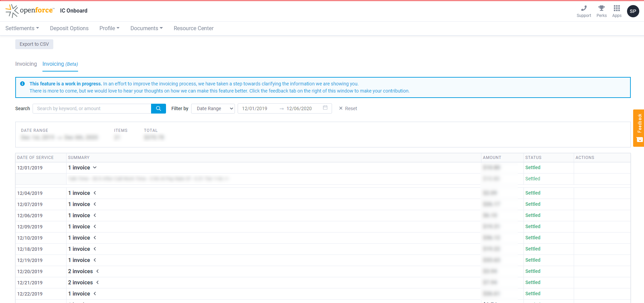644x303 pixels.
Task: Click the SP user avatar
Action: pyautogui.click(x=633, y=11)
